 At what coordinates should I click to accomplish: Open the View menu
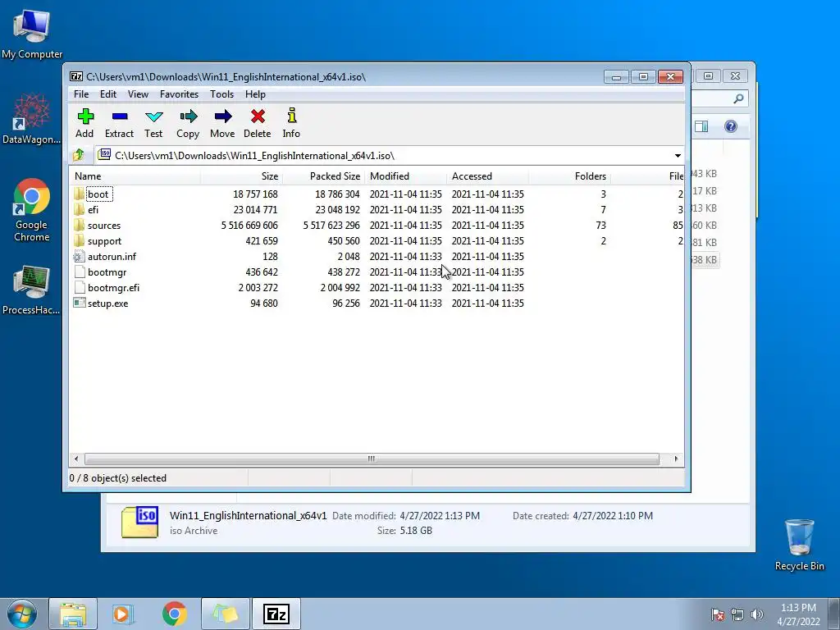(x=138, y=94)
